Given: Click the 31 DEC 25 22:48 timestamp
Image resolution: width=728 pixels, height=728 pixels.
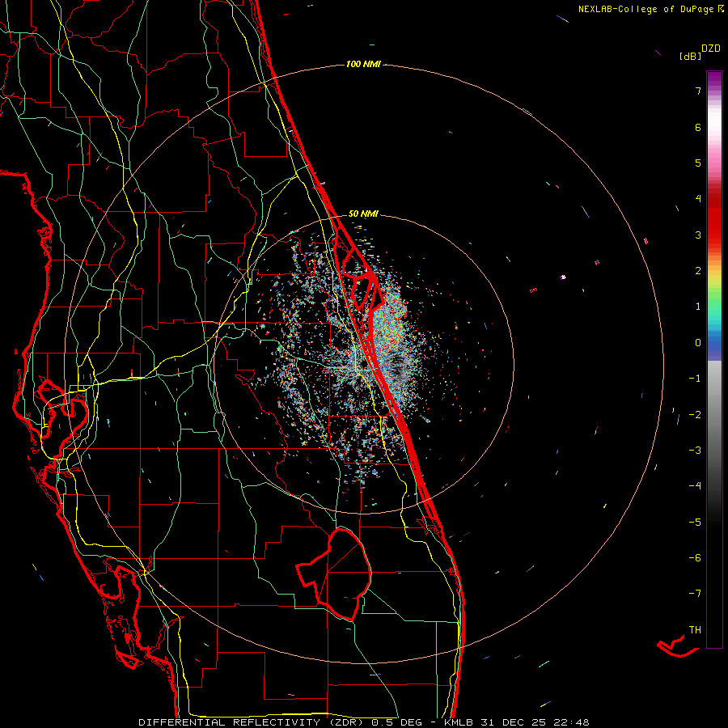Looking at the screenshot, I should point(535,722).
